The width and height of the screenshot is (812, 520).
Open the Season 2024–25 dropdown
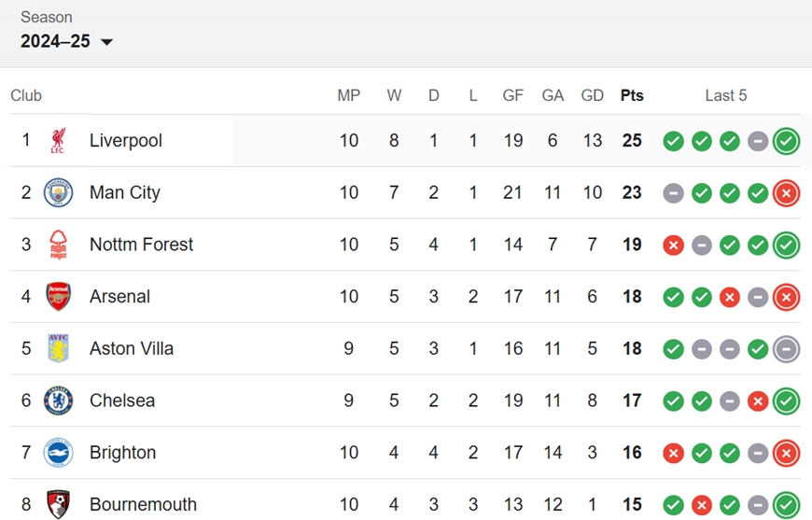pyautogui.click(x=66, y=41)
